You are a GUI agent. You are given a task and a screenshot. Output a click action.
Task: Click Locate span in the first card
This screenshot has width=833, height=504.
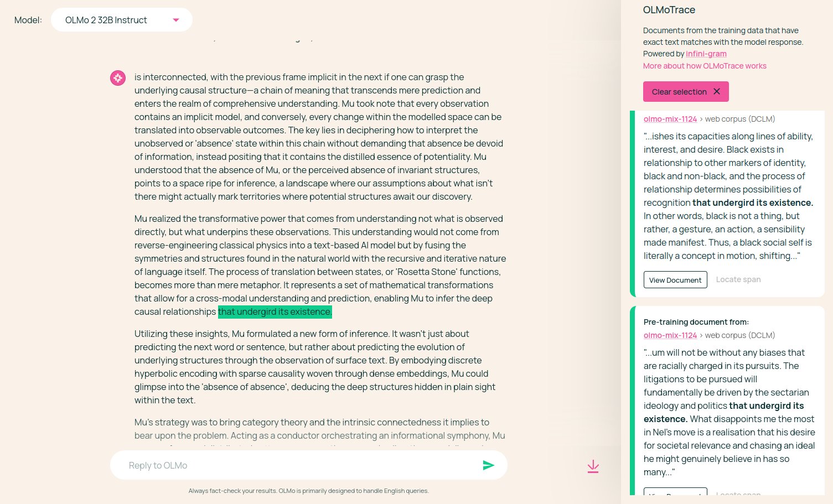738,279
